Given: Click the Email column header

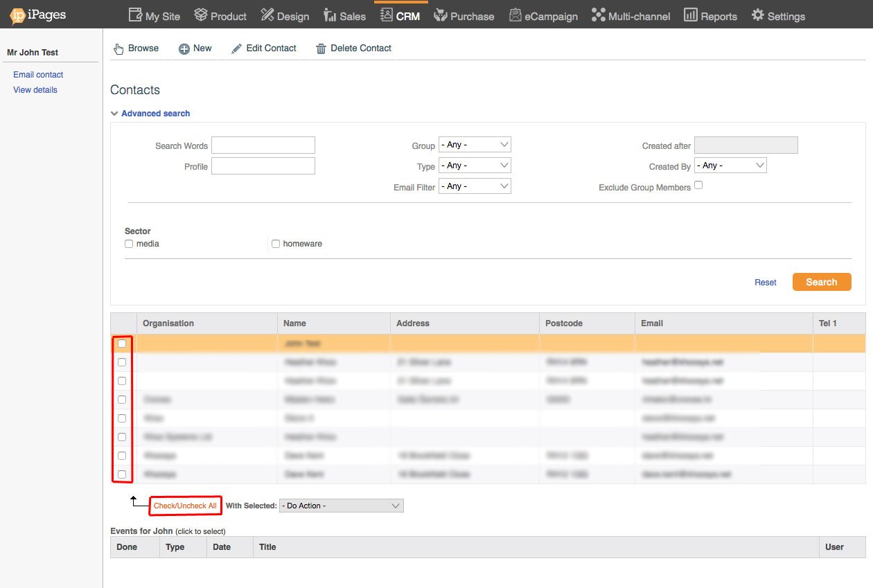Looking at the screenshot, I should click(724, 323).
